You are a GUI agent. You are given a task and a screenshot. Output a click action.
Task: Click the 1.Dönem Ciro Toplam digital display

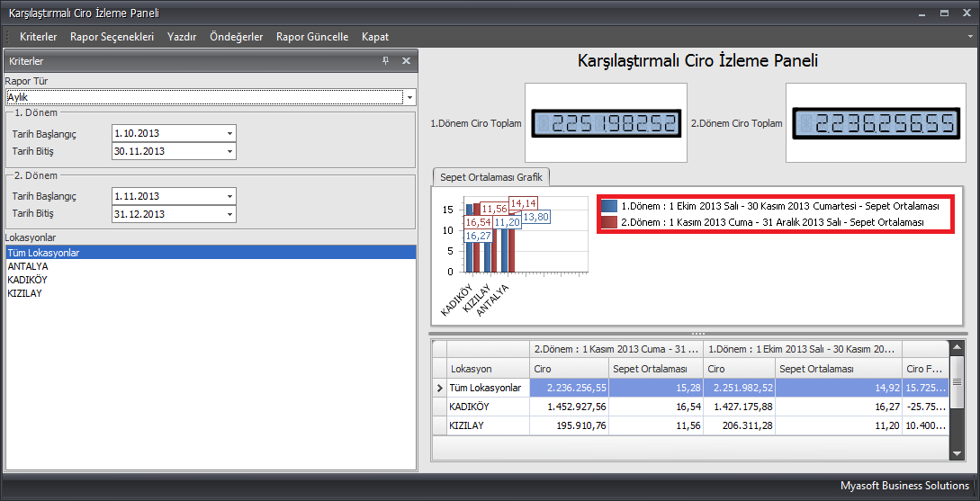point(606,123)
